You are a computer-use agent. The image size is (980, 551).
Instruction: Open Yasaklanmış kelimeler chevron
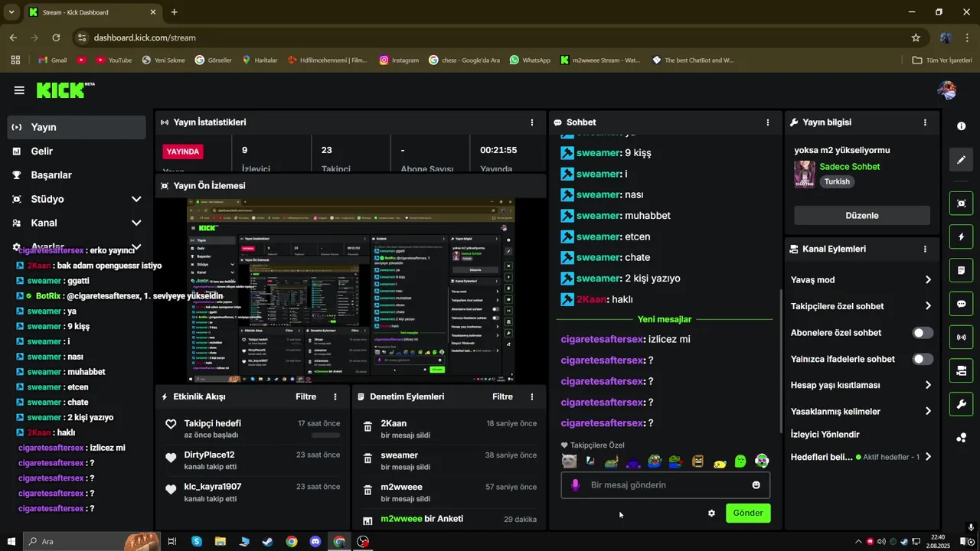coord(928,411)
